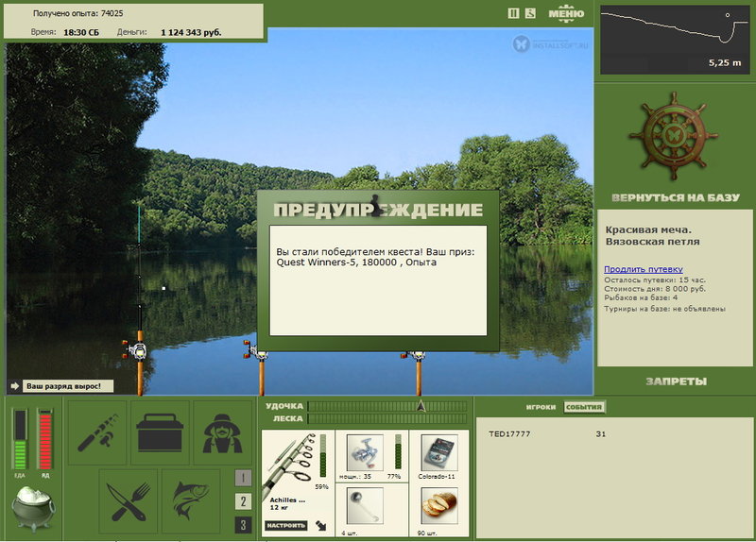The width and height of the screenshot is (756, 542).
Task: Toggle the S sound button
Action: click(530, 13)
